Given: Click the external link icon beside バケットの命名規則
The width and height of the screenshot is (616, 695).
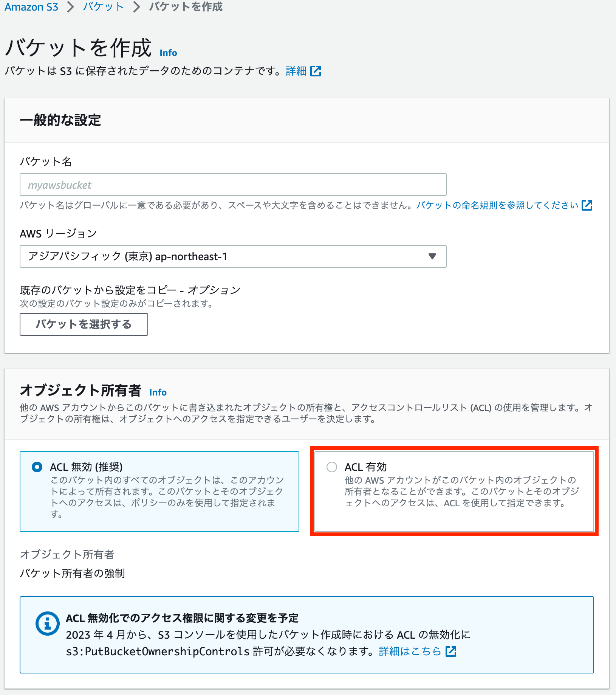Looking at the screenshot, I should 587,205.
